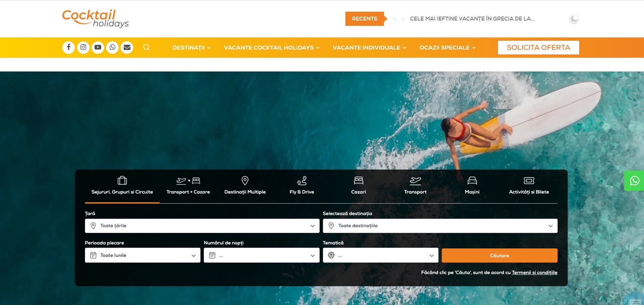This screenshot has width=644, height=305.
Task: Open the DESTINAȚII menu
Action: [x=191, y=48]
